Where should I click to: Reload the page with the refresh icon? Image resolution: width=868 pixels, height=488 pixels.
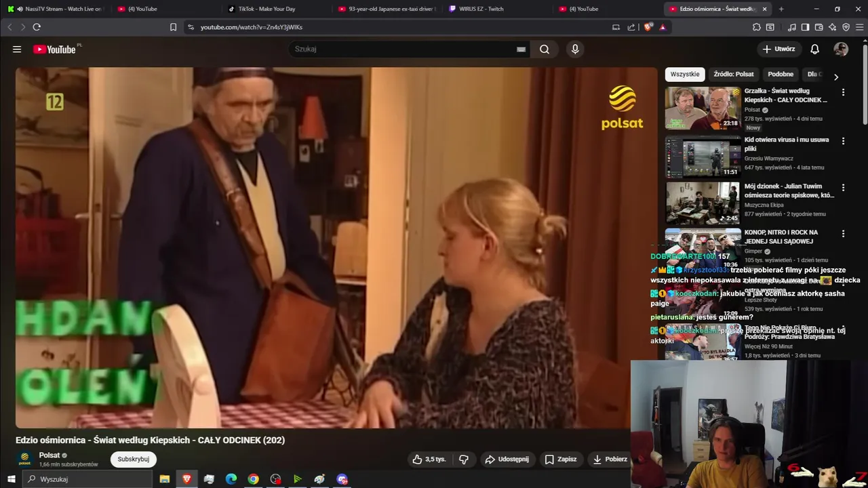click(37, 27)
